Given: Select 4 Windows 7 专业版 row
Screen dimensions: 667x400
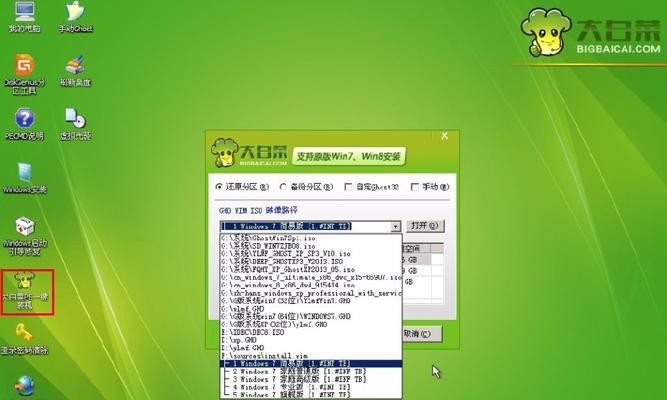Looking at the screenshot, I should point(311,387).
